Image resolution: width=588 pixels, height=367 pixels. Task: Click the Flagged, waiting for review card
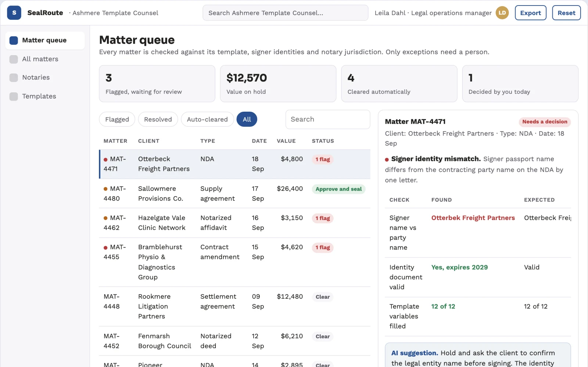[x=157, y=84]
